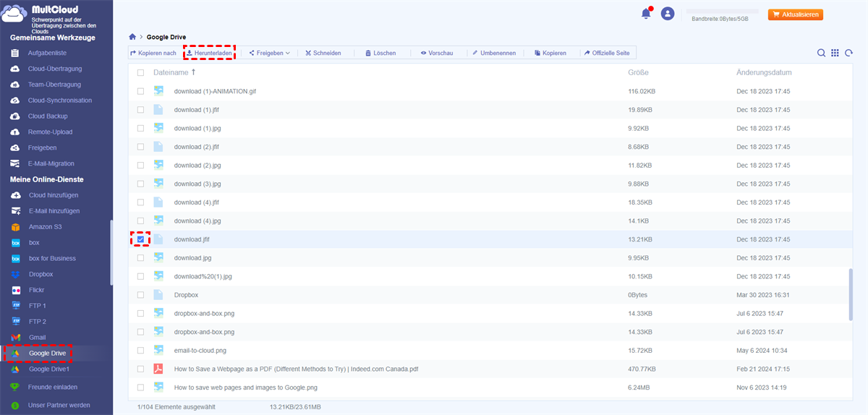Click Offizielle Seite in toolbar

point(607,53)
